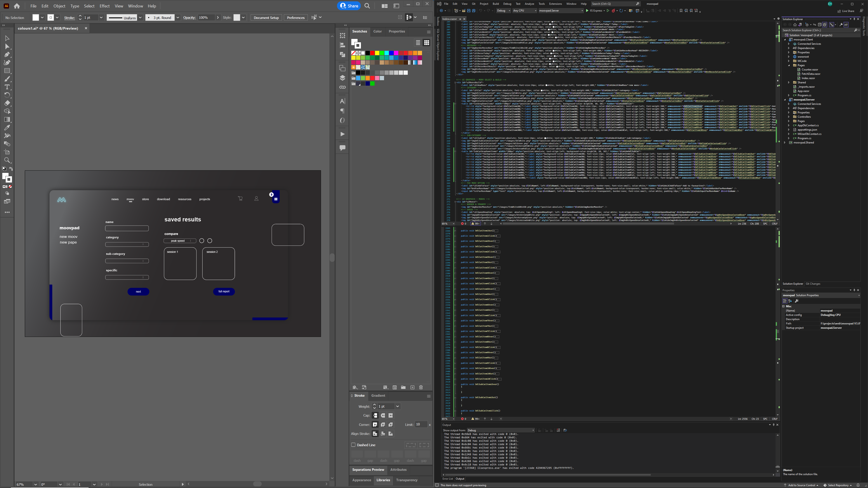
Task: Select the Round Join corner option
Action: point(383,425)
